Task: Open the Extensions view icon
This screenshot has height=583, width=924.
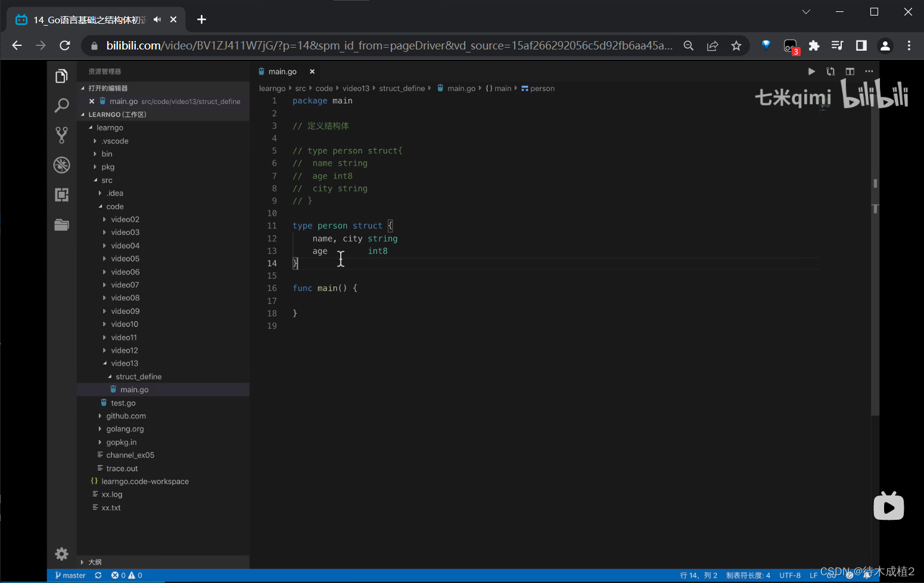Action: [x=61, y=195]
